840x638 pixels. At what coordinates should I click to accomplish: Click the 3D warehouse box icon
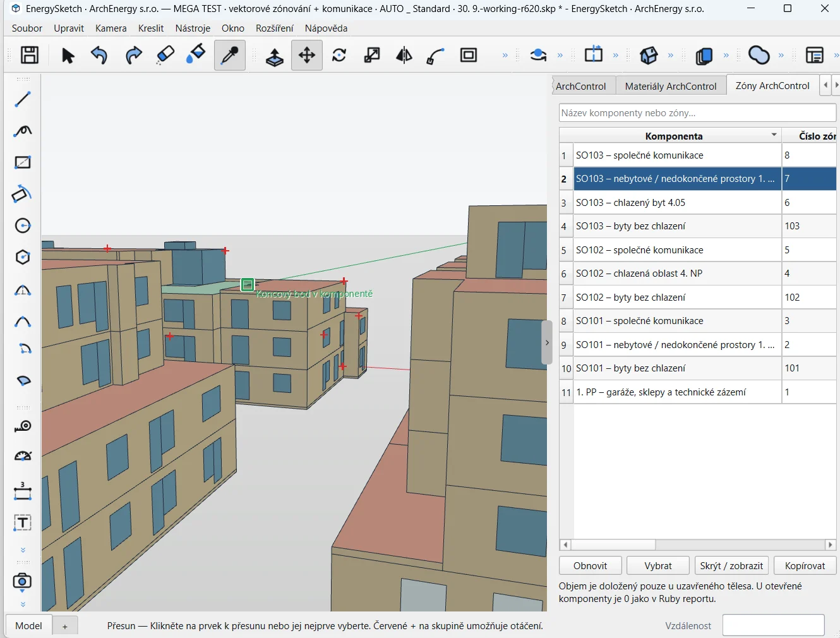649,56
